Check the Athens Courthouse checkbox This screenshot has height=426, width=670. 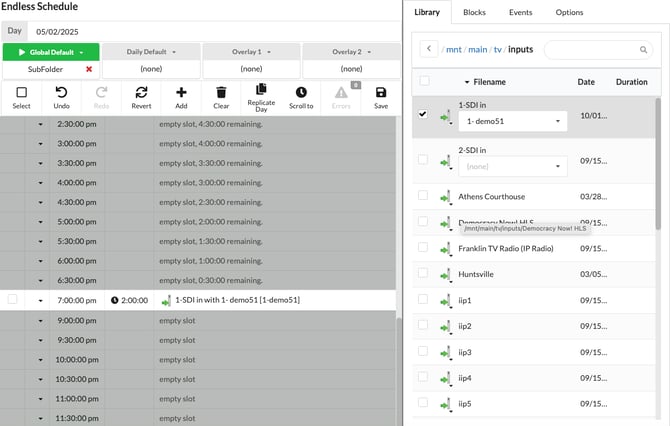(423, 195)
